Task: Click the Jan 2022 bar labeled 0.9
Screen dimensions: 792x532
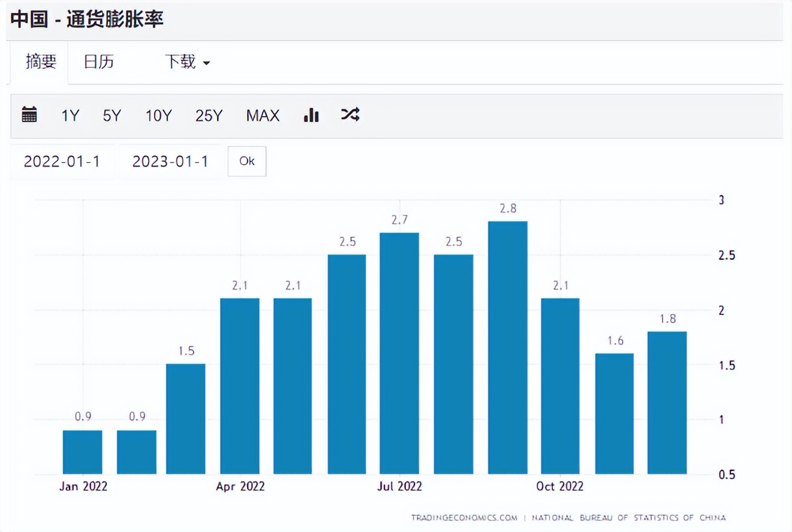Action: coord(82,452)
